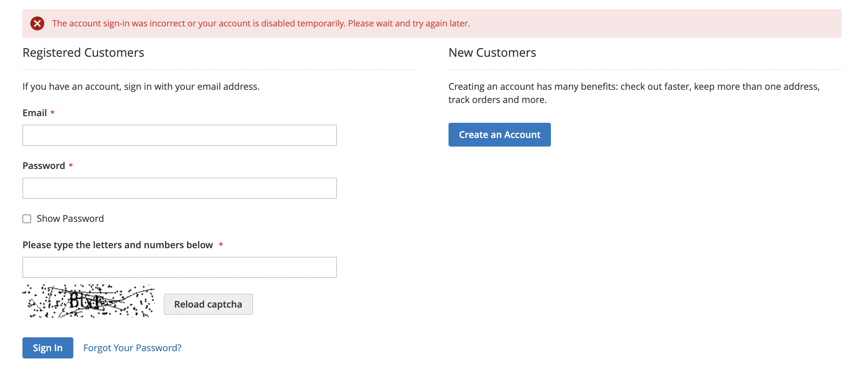Dismiss the error notification via its X icon
868x369 pixels.
tap(37, 23)
